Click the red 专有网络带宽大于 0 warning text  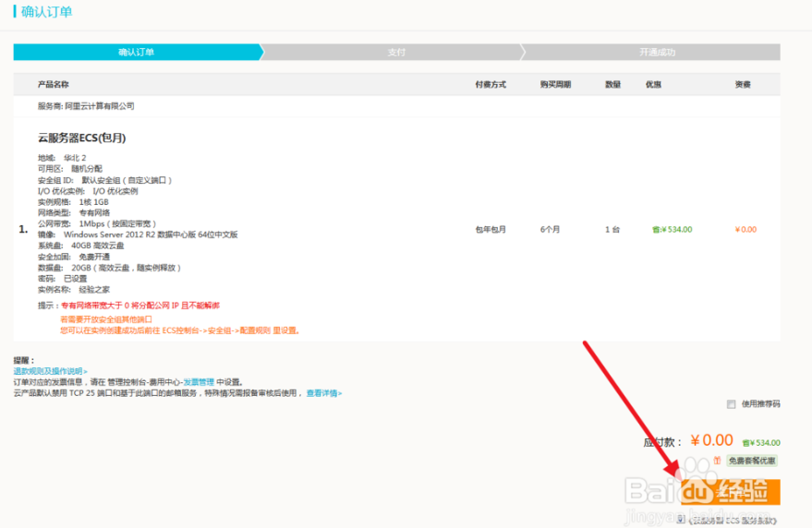point(140,306)
